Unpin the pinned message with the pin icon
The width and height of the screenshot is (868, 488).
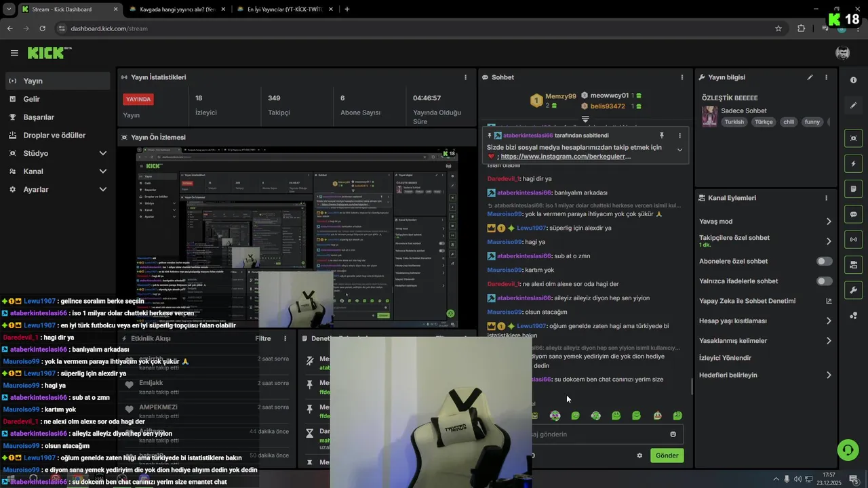coord(662,136)
